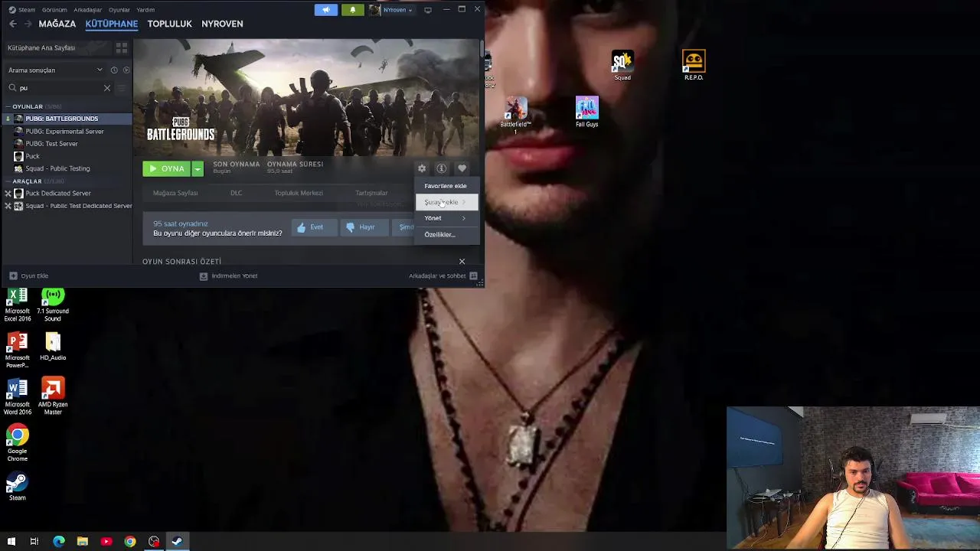Open the Battlefield 1 desktop shortcut

tap(515, 115)
